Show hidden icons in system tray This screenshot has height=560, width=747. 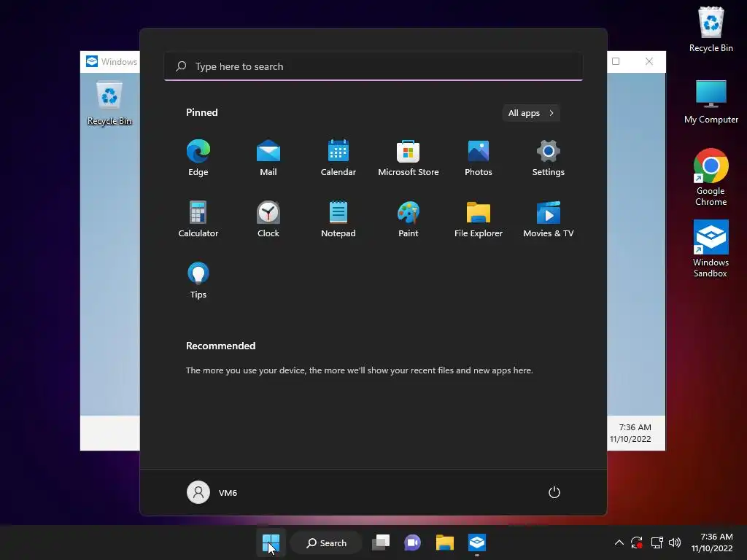click(619, 542)
